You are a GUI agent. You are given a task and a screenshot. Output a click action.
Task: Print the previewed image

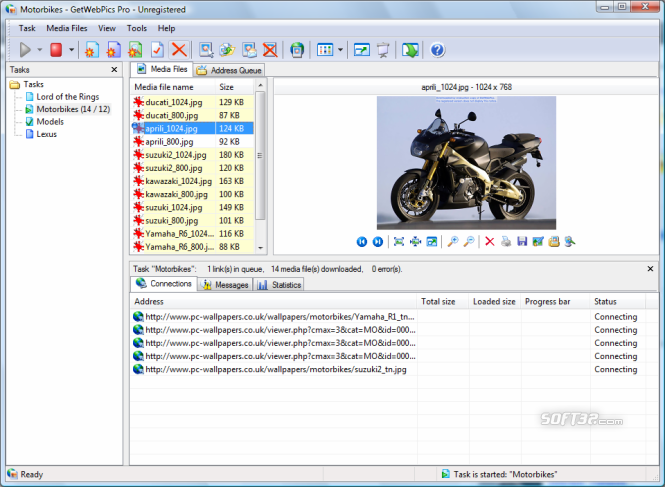click(506, 242)
